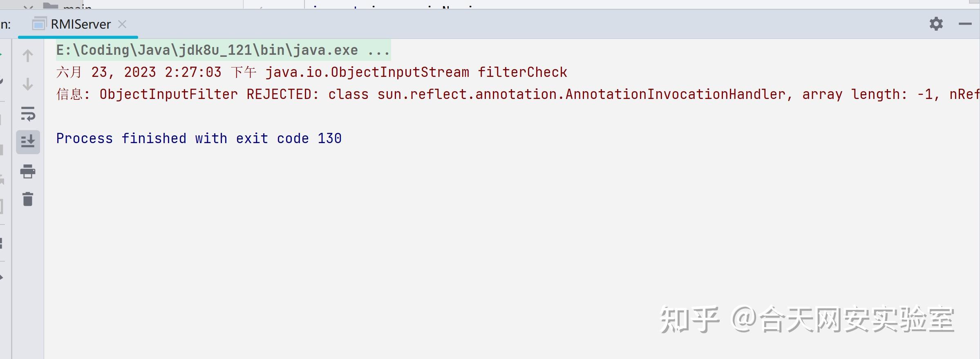Click the filterCheck timestamp log line
The width and height of the screenshot is (980, 359).
(311, 72)
